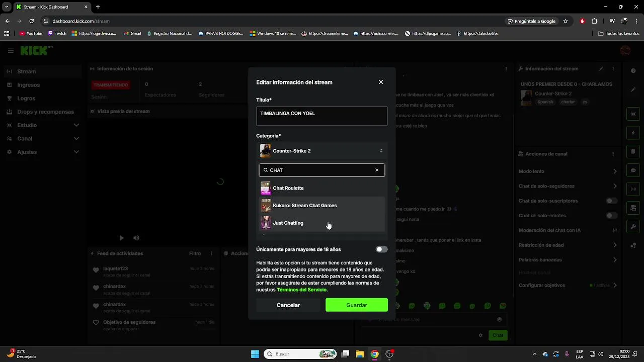Open Moderación del chat con IA
The height and width of the screenshot is (362, 644).
[568, 230]
